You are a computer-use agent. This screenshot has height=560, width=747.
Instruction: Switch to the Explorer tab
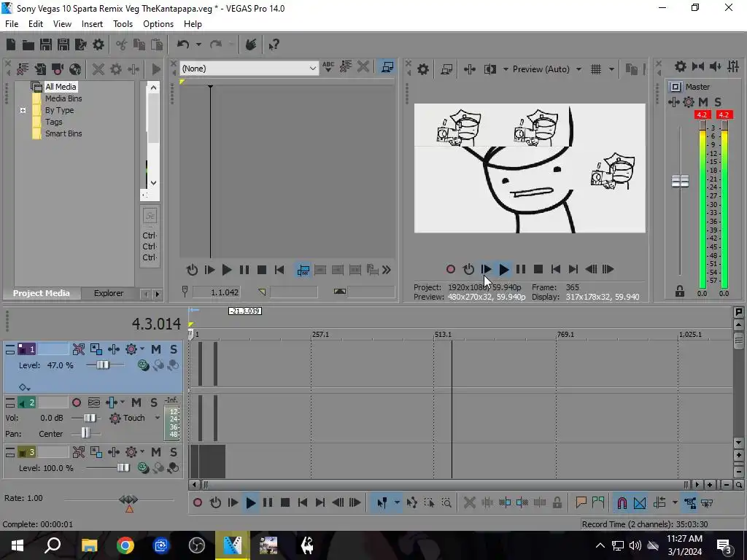tap(109, 293)
